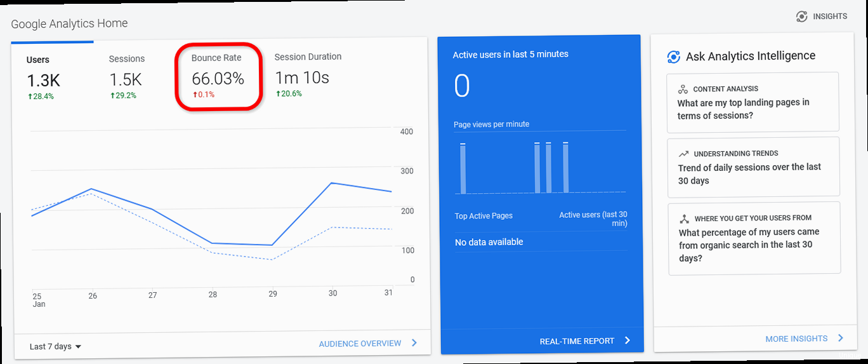
Task: Select the Sessions metric tab
Action: click(x=127, y=76)
